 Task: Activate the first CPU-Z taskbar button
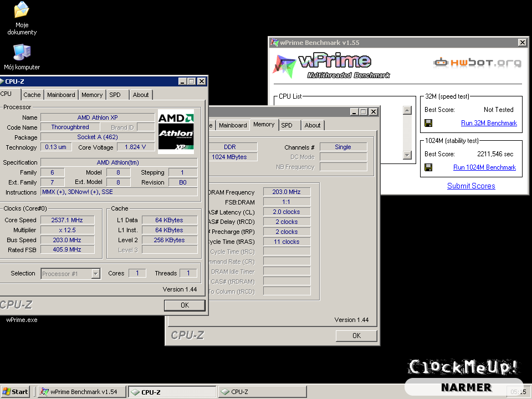(x=172, y=392)
